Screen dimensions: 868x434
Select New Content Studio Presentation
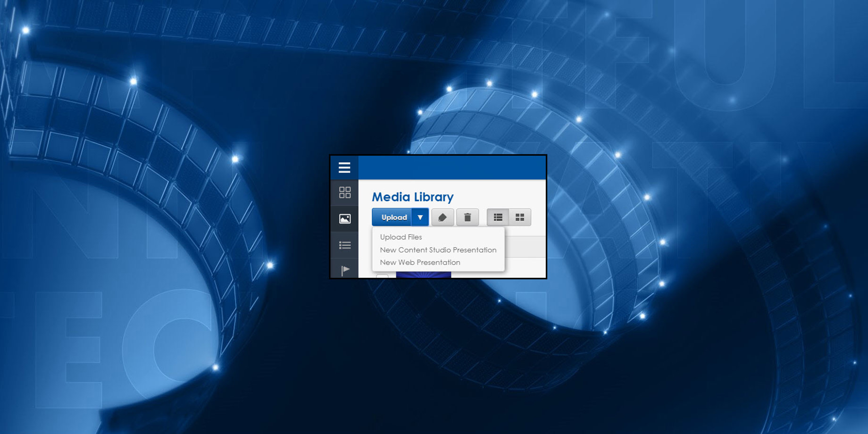(438, 250)
